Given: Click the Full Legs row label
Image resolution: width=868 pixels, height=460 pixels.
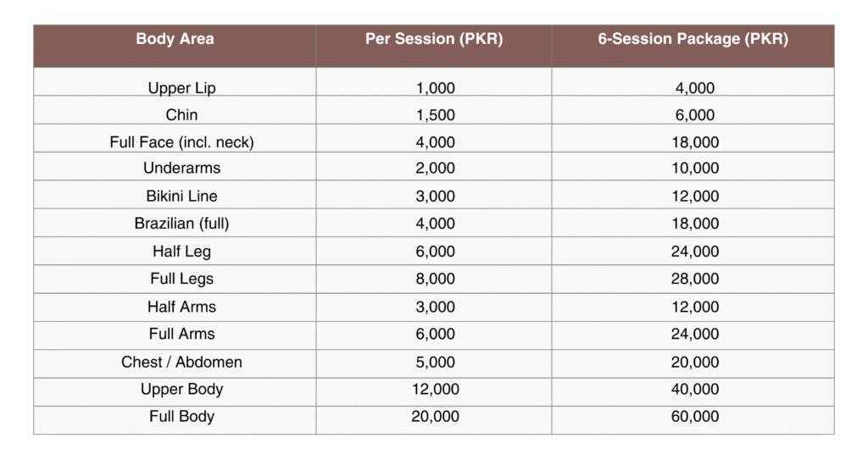Looking at the screenshot, I should pyautogui.click(x=181, y=279).
